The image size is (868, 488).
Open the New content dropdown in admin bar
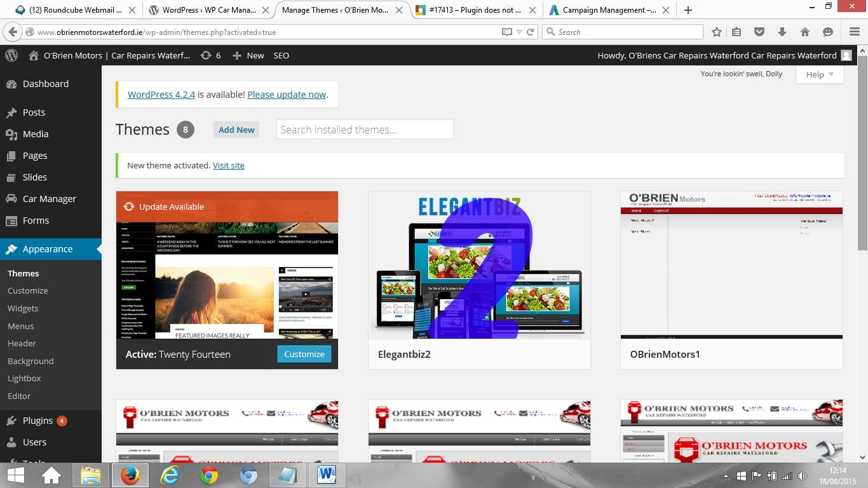[248, 55]
